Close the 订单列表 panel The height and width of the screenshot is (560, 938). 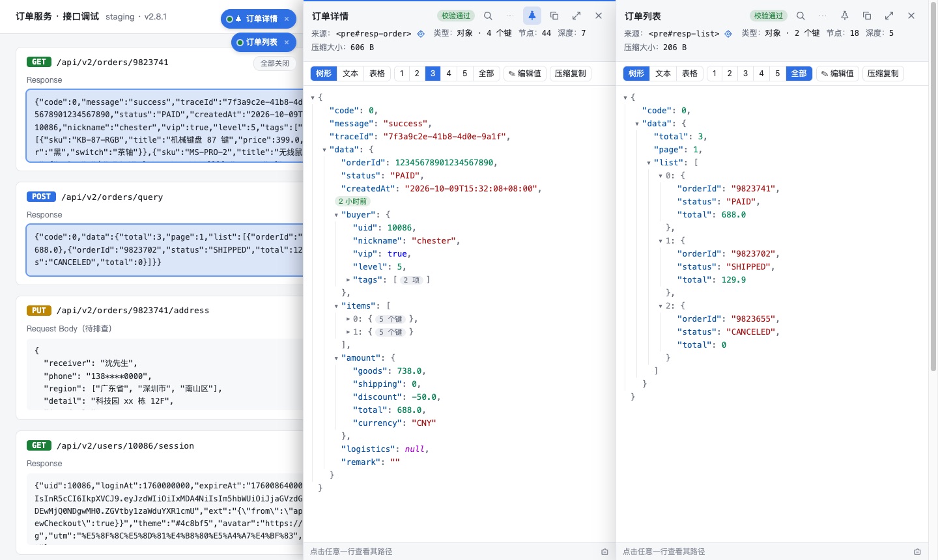(911, 16)
